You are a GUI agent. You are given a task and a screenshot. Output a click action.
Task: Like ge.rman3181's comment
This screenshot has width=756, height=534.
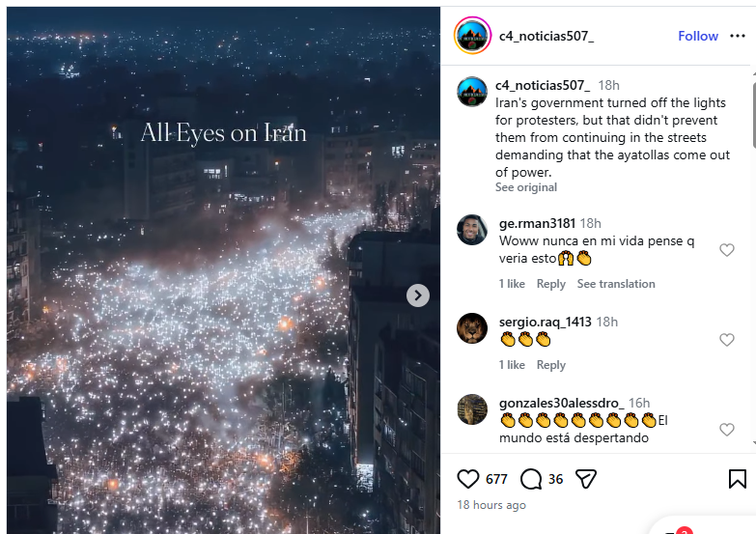[x=727, y=250]
